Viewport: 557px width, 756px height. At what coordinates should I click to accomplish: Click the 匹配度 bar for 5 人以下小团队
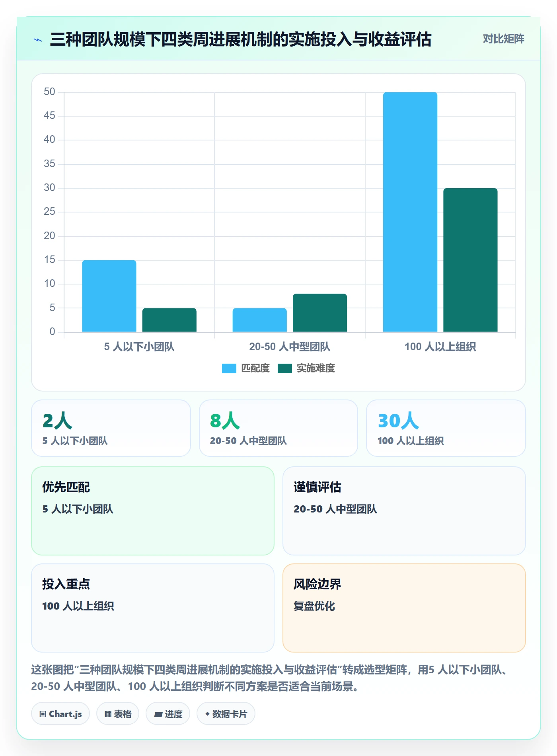(x=109, y=296)
